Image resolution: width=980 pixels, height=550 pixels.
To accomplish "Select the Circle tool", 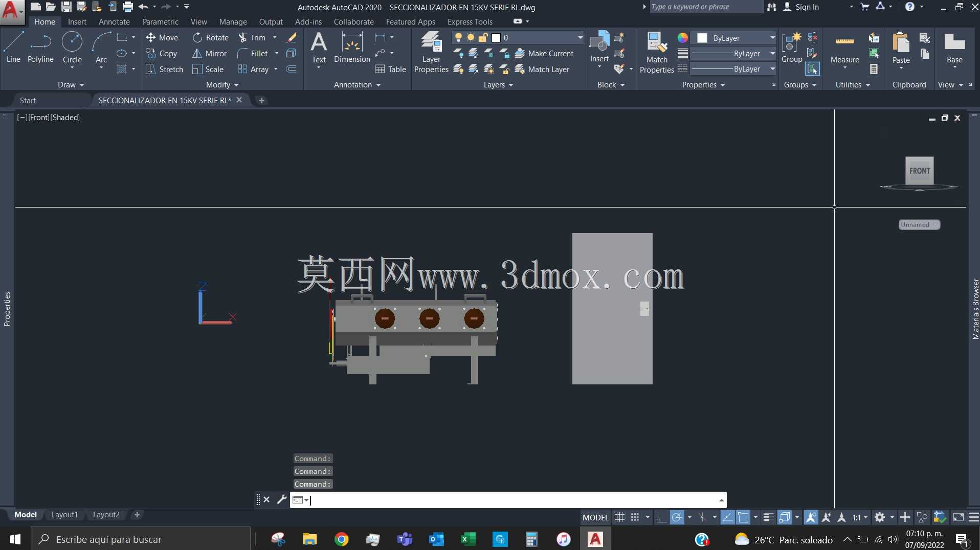I will pos(72,48).
